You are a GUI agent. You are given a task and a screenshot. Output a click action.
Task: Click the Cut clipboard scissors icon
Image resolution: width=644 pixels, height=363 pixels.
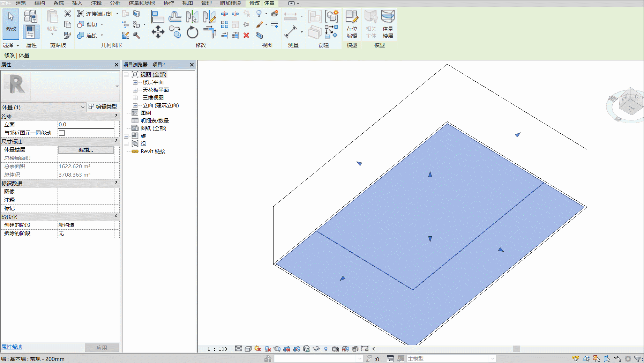[68, 13]
